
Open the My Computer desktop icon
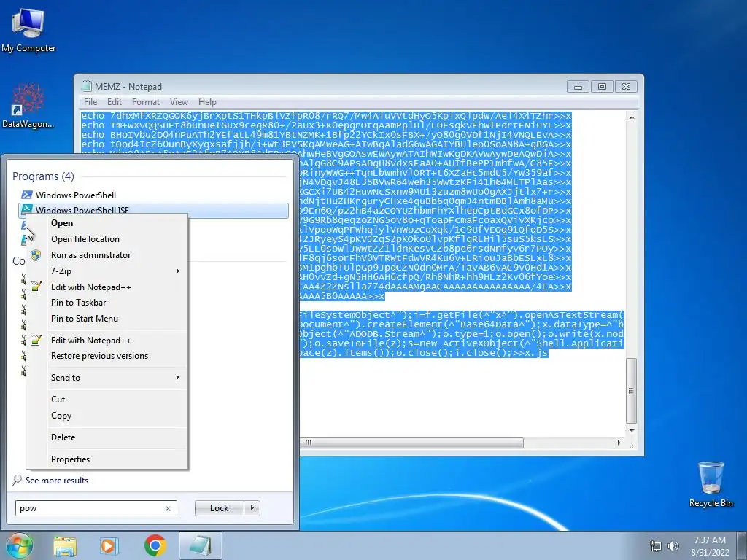click(x=28, y=29)
